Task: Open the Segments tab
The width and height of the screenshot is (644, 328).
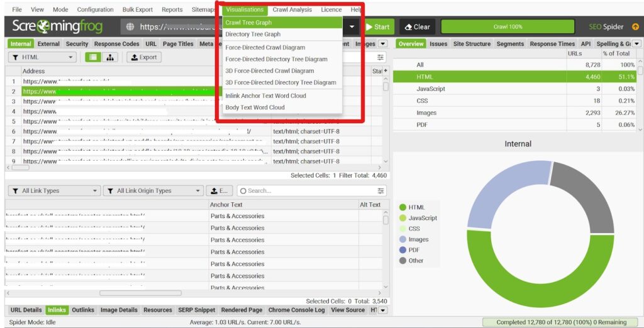Action: [510, 44]
